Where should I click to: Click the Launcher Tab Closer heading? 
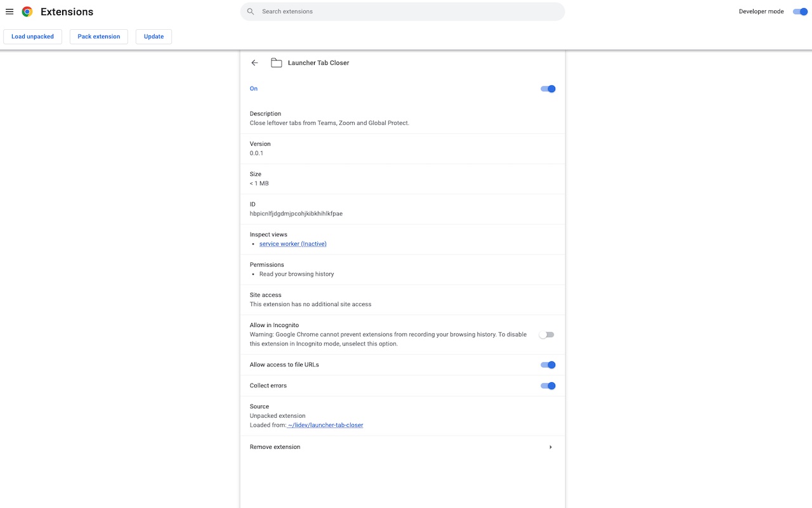(318, 63)
